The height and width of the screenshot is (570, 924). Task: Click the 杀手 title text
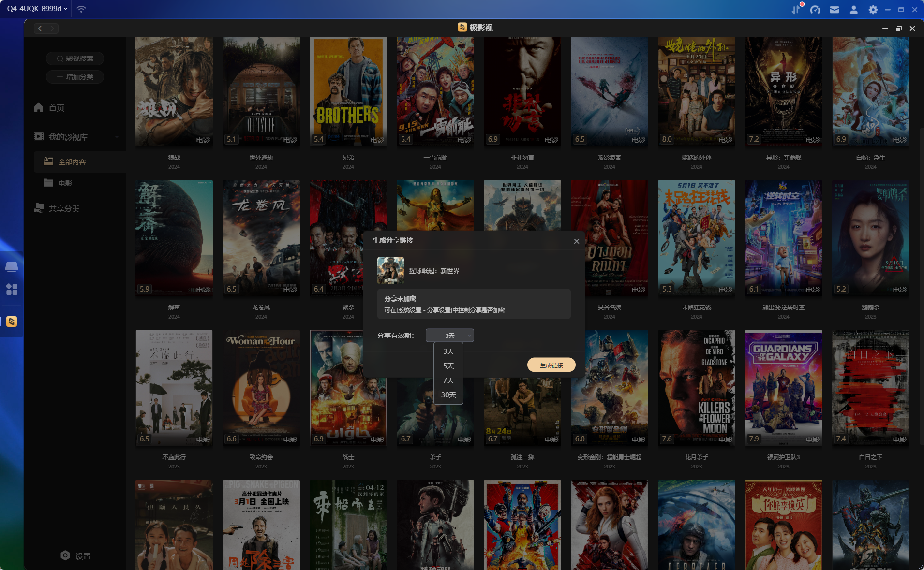point(435,457)
